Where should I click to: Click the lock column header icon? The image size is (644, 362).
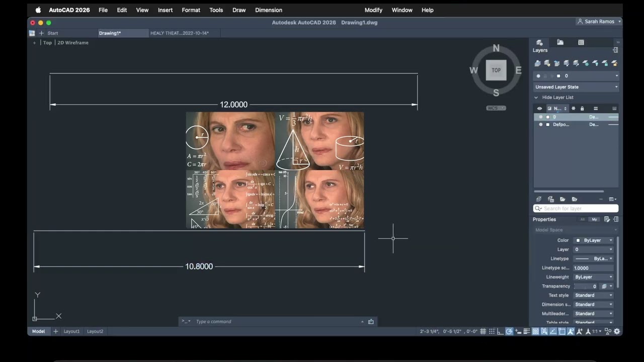582,109
